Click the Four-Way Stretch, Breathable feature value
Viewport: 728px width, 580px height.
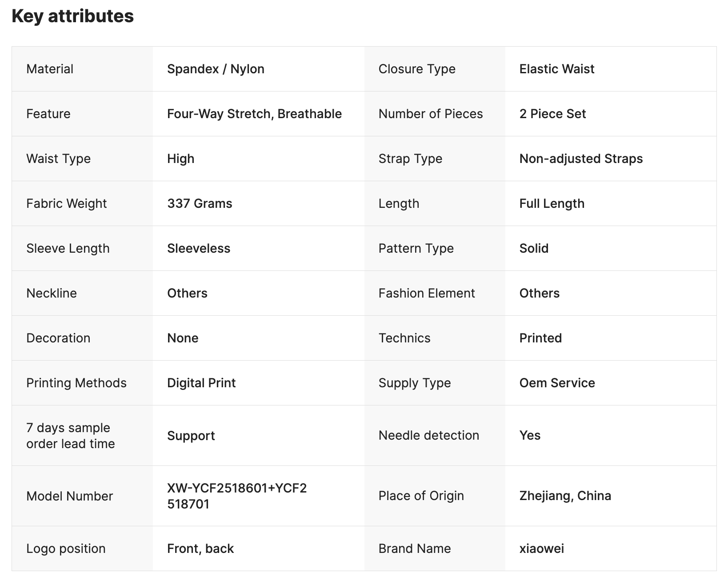(x=254, y=114)
